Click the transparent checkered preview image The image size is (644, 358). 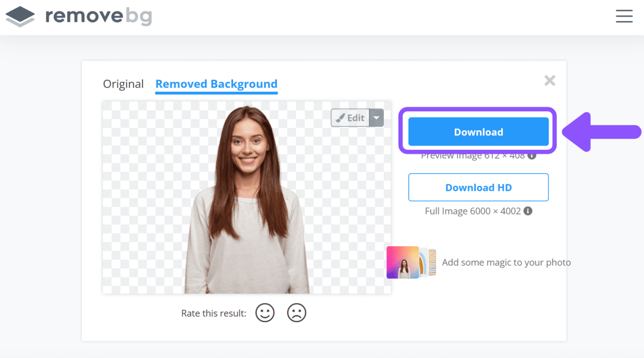tap(246, 196)
